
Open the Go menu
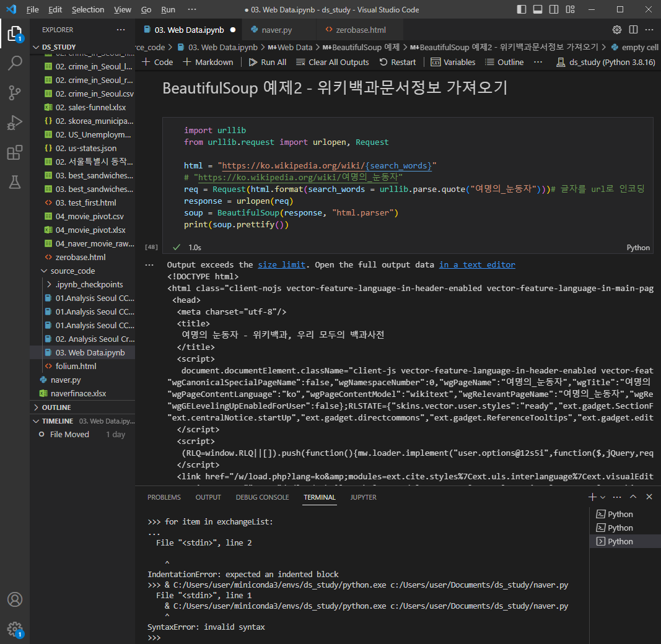point(146,9)
